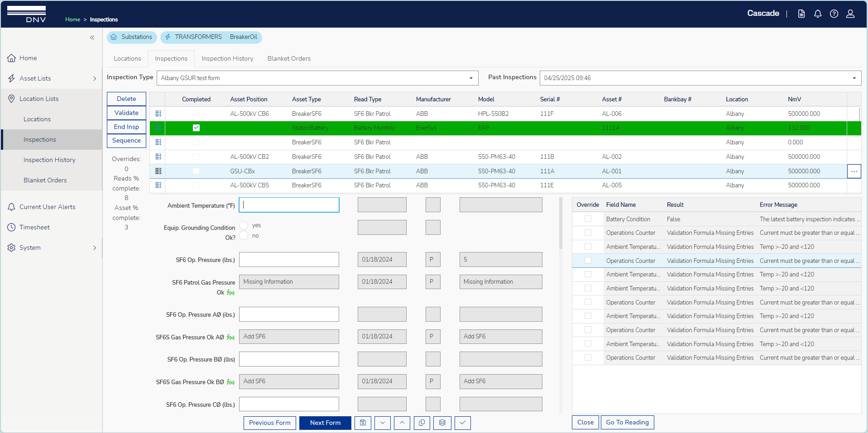The width and height of the screenshot is (868, 433).
Task: Click the save form icon button
Action: [x=363, y=423]
